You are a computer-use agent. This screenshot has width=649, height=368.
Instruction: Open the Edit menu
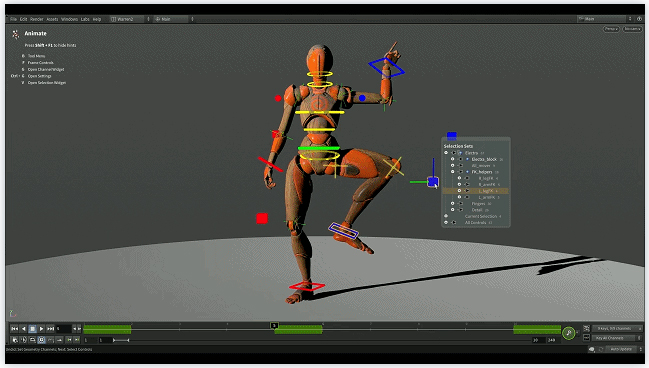23,19
